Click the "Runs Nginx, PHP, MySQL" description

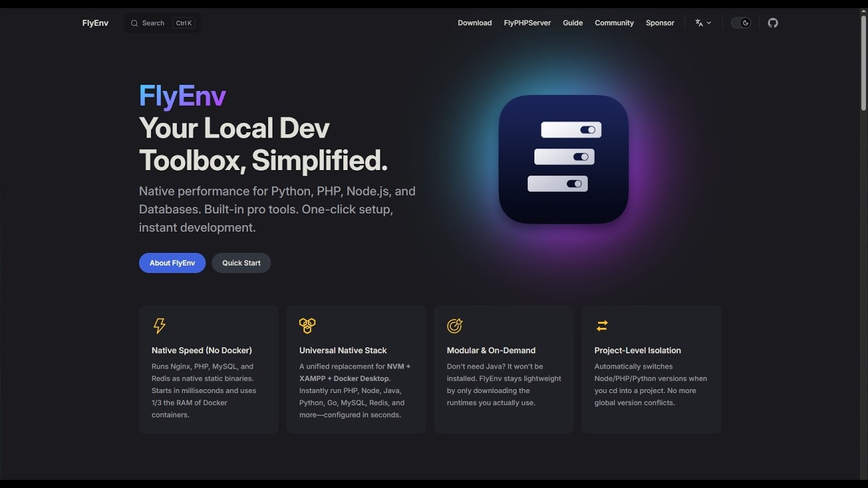pos(204,390)
